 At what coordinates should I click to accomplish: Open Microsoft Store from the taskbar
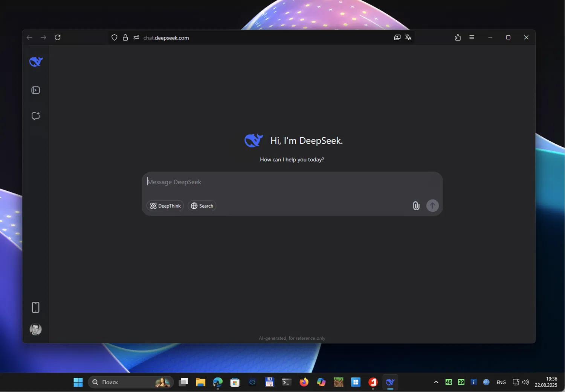235,382
